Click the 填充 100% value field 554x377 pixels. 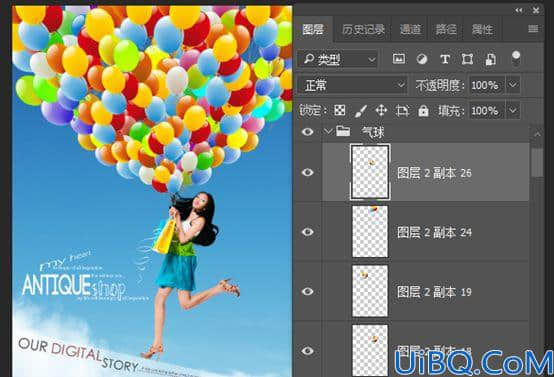pyautogui.click(x=487, y=111)
